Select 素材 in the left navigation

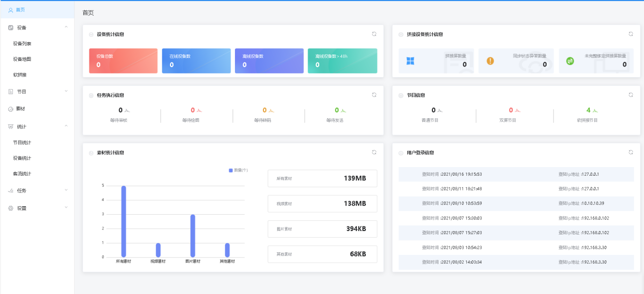(x=21, y=109)
